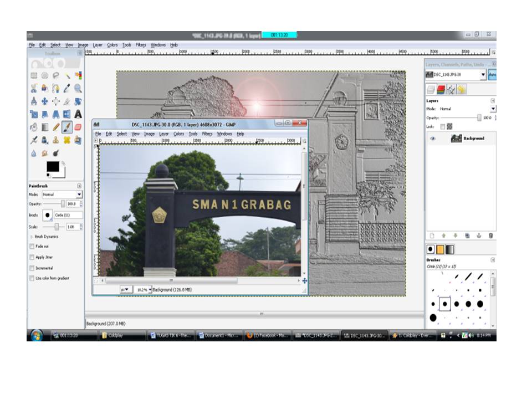Toggle the Lock alpha channel checkerboard button

coord(449,126)
